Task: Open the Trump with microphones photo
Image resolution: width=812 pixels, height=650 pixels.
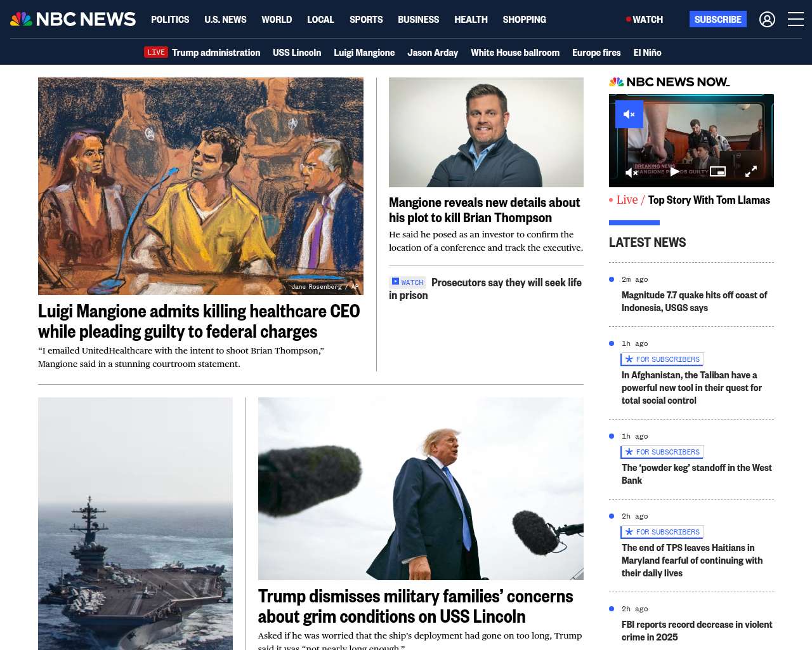Action: tap(421, 489)
